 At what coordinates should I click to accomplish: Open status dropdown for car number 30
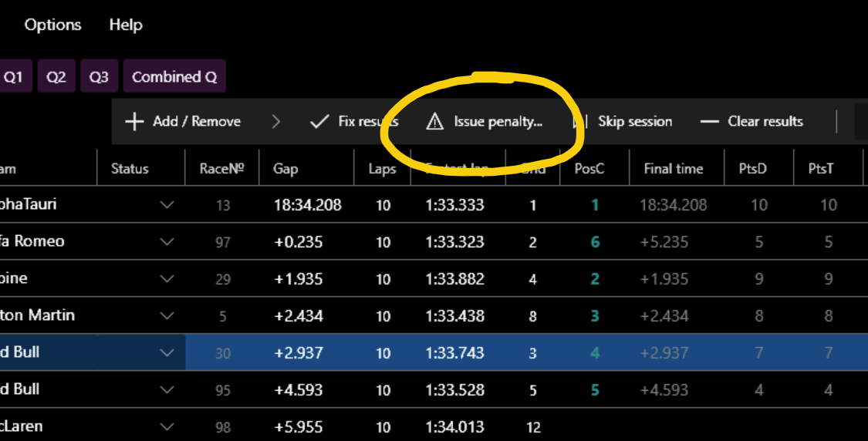[x=167, y=353]
